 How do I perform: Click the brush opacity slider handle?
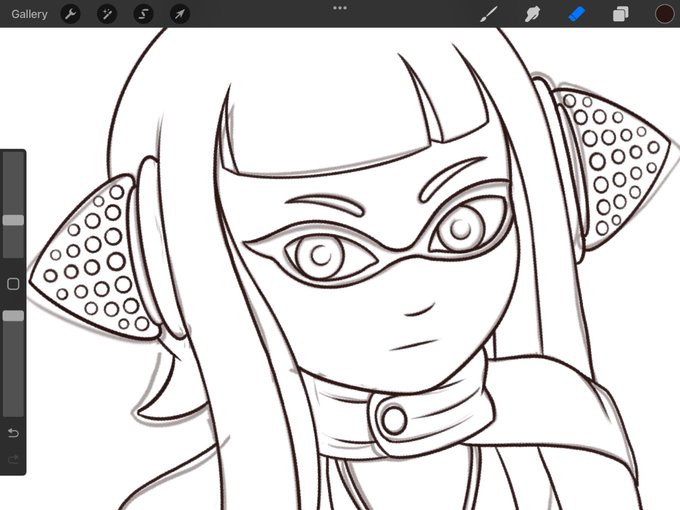(13, 316)
